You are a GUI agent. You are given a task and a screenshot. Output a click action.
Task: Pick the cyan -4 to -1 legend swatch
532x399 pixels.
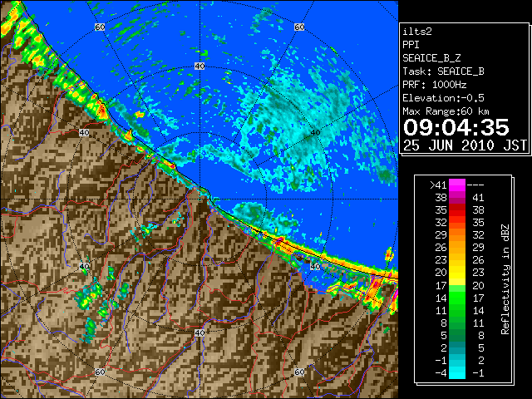pos(457,372)
